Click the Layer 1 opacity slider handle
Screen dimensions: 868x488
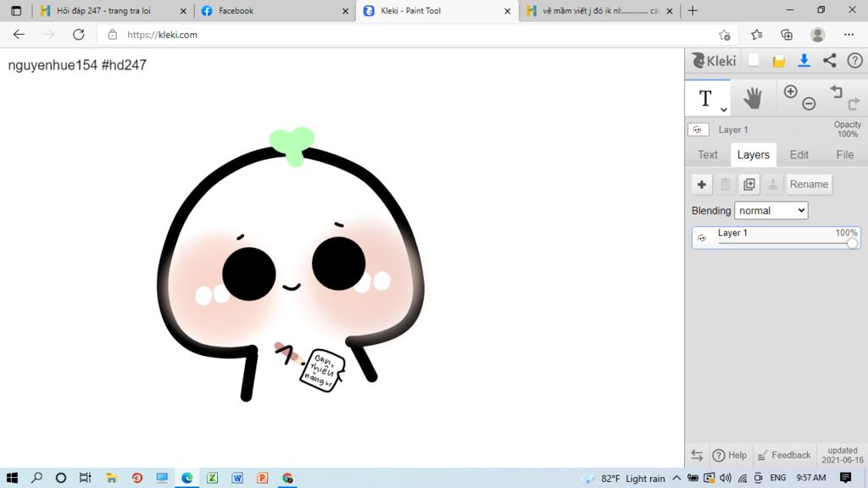(852, 243)
